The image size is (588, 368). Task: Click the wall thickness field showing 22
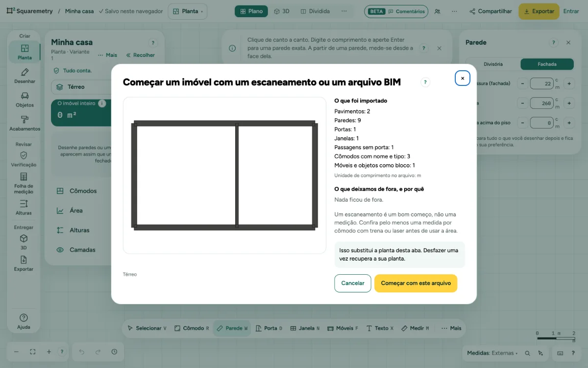[x=542, y=84]
